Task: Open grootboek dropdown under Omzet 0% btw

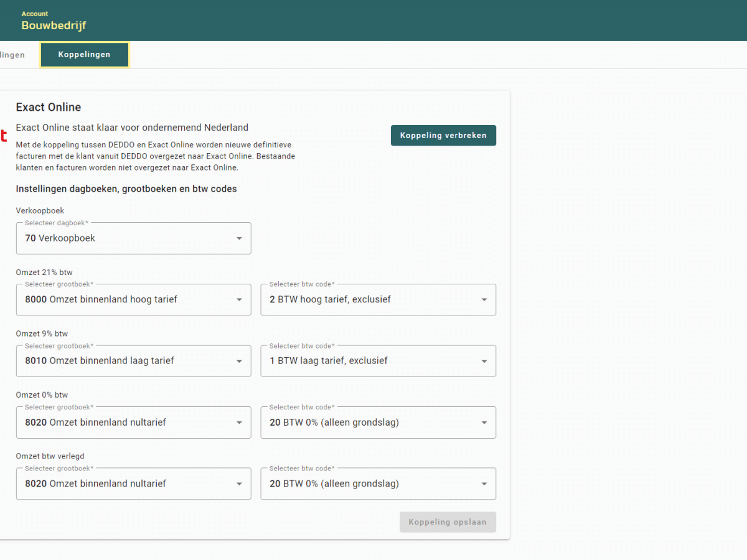Action: click(x=133, y=422)
